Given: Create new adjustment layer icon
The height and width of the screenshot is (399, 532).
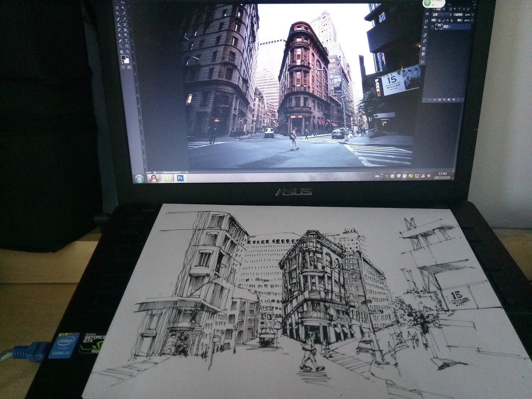Looking at the screenshot, I should coord(444,100).
